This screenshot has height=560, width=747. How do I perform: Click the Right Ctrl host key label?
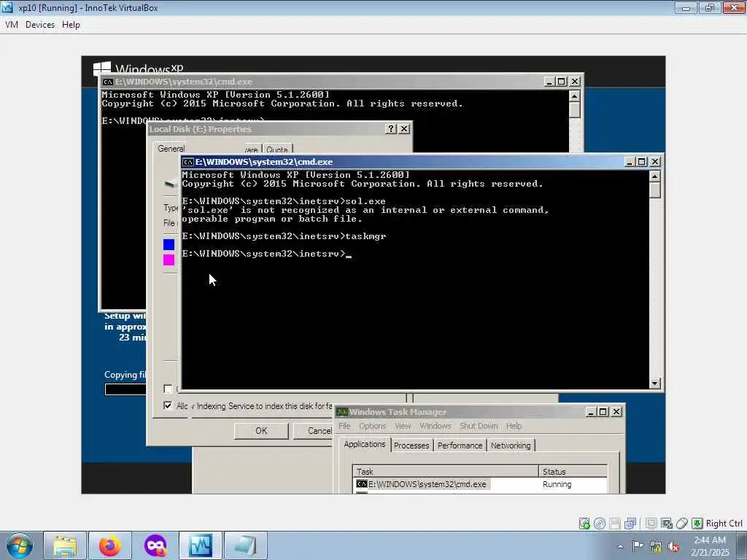coord(724,524)
